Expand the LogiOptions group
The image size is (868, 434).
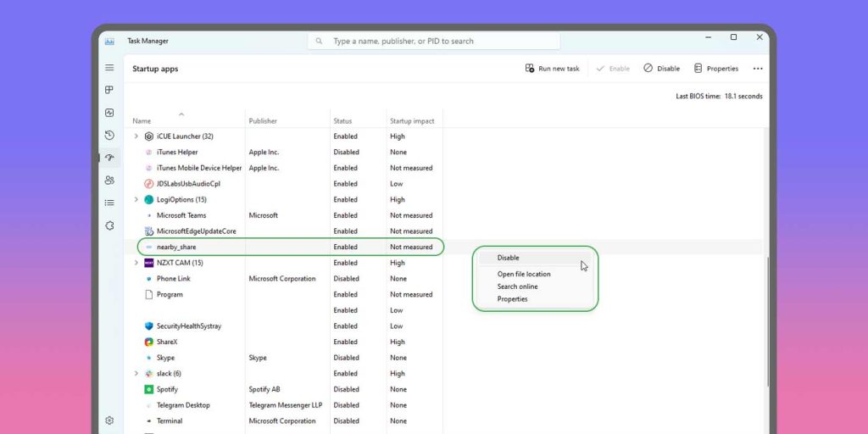[136, 200]
